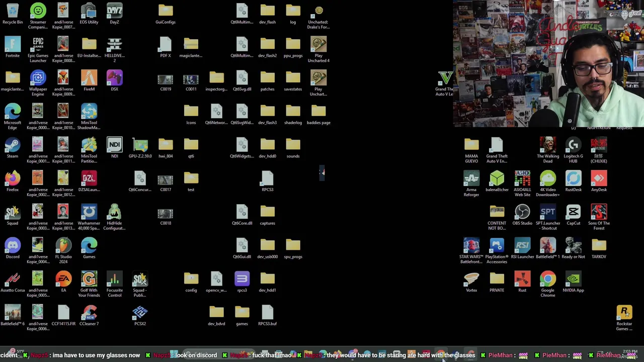Viewport: 644px width, 362px height.
Task: Select the RPCS3.buf file
Action: pyautogui.click(x=267, y=316)
